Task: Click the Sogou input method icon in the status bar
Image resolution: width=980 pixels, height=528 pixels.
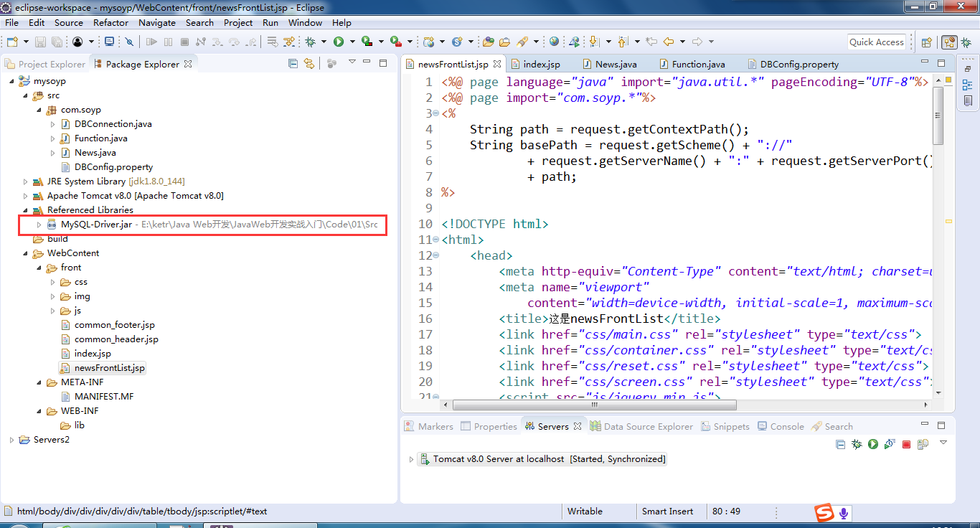Action: click(x=824, y=513)
